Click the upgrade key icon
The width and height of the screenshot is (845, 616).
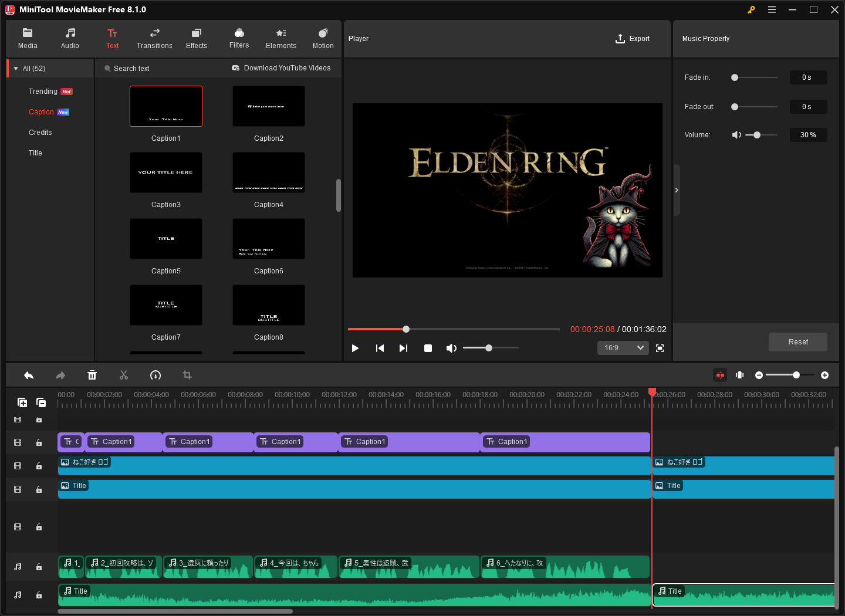751,10
